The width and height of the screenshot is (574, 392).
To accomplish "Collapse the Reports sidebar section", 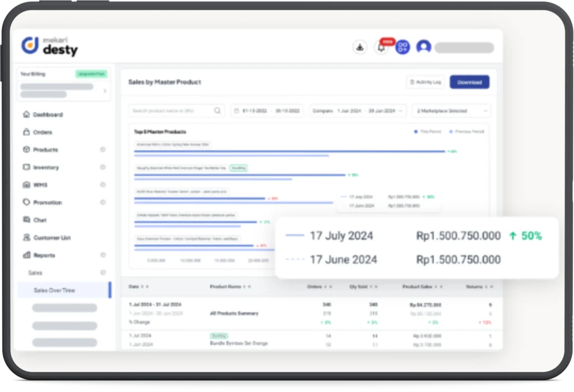I will pyautogui.click(x=103, y=255).
